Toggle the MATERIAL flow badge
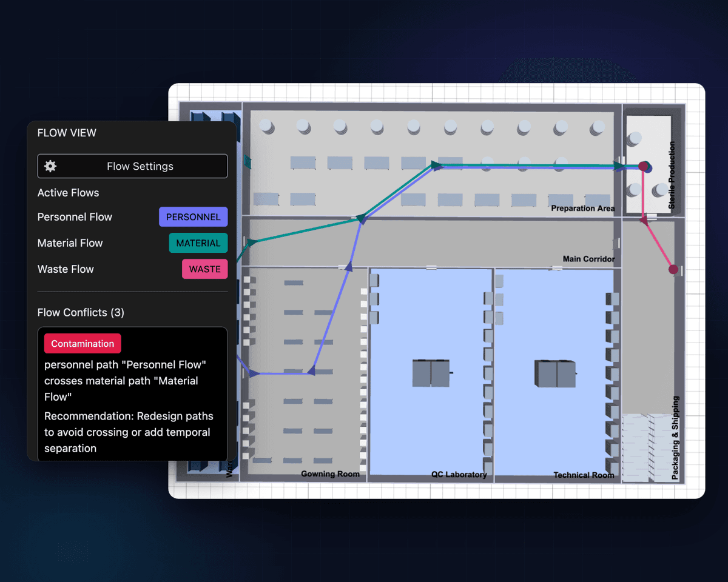Viewport: 728px width, 582px height. tap(198, 243)
